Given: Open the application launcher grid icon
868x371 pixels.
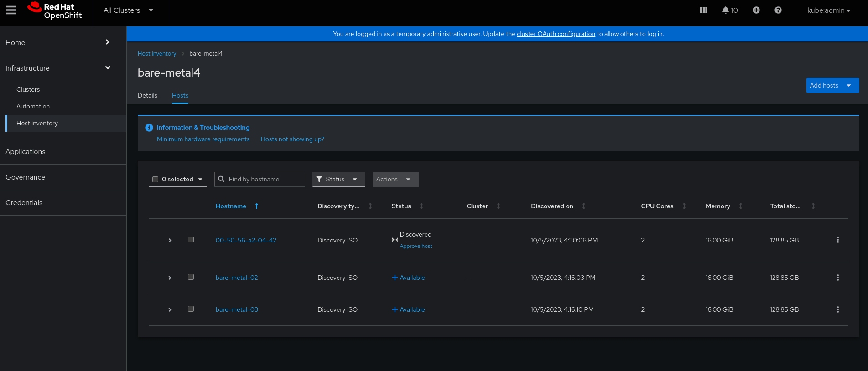Looking at the screenshot, I should (x=704, y=10).
